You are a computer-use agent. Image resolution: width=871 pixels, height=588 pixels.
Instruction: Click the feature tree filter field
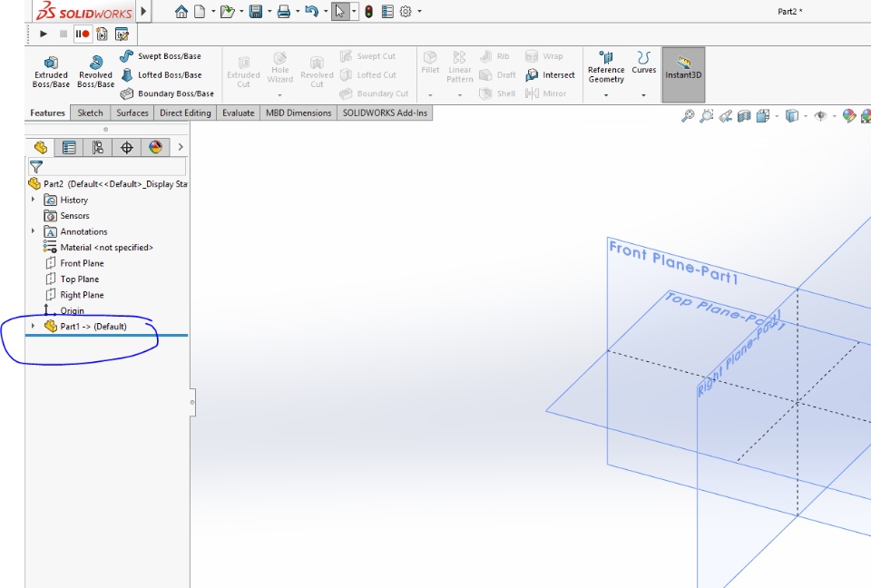point(107,167)
